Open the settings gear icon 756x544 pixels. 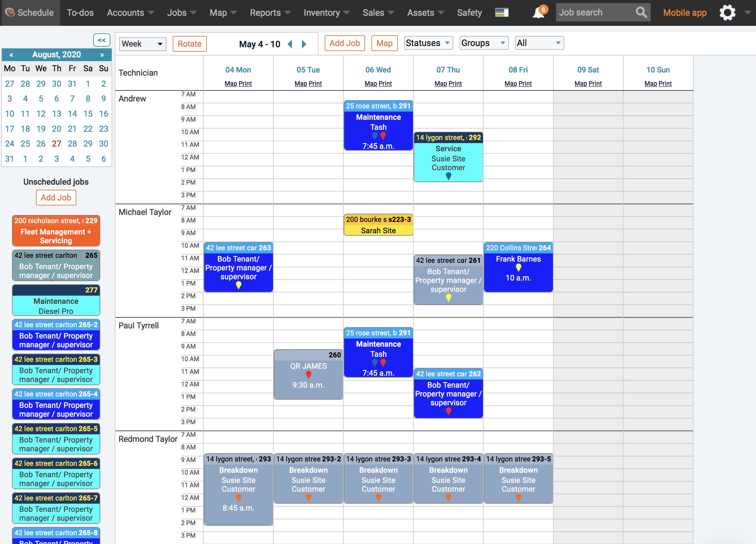click(x=728, y=13)
